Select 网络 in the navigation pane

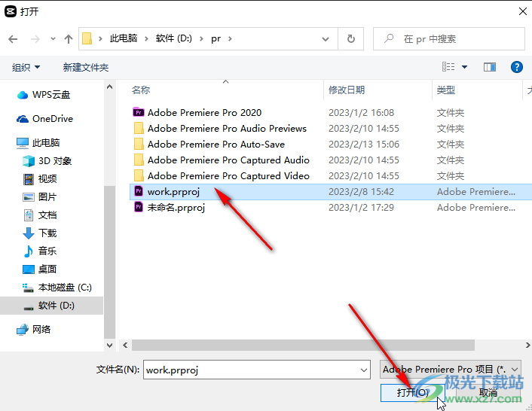coord(34,330)
